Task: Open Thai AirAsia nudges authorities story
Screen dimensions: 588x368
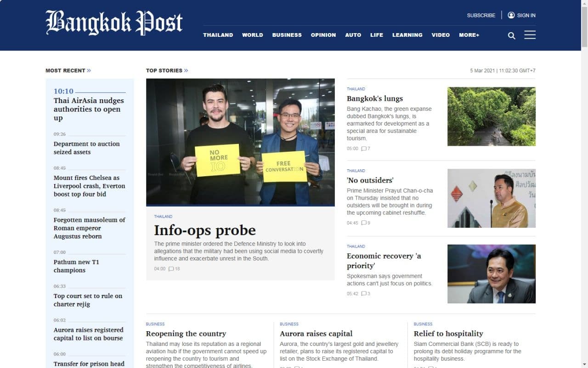Action: pos(89,109)
